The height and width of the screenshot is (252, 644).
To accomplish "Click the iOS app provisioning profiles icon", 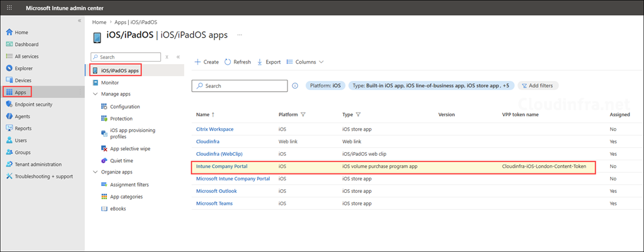I will click(104, 133).
